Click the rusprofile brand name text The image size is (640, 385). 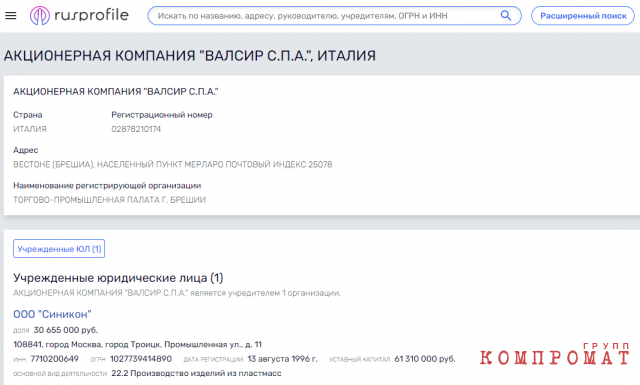pyautogui.click(x=91, y=16)
